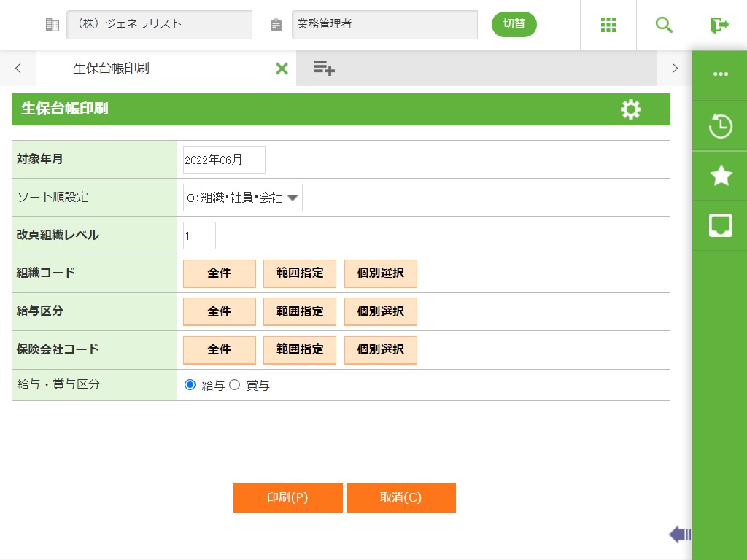Open the history clock icon in sidebar

(720, 125)
